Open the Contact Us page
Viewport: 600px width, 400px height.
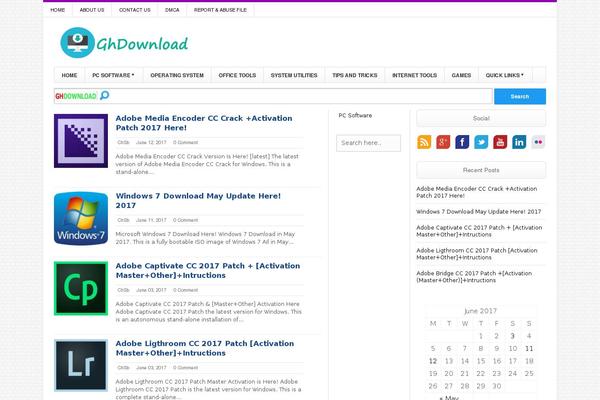point(135,10)
